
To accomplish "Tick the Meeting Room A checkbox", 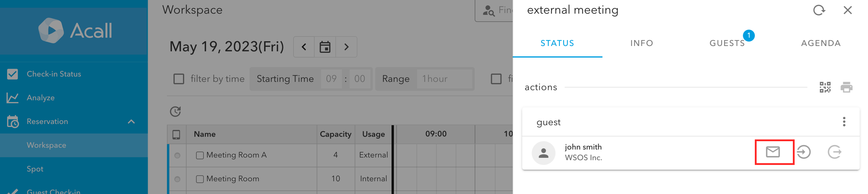I will [200, 155].
